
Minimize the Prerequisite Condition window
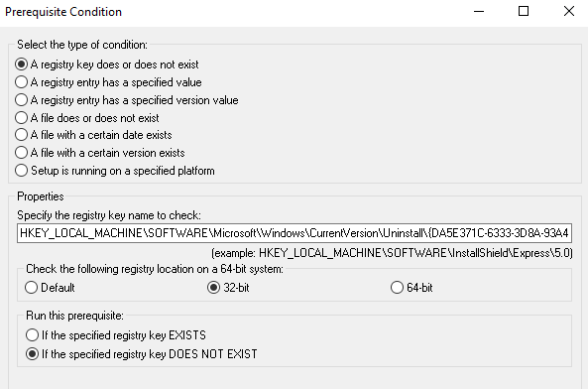[479, 12]
